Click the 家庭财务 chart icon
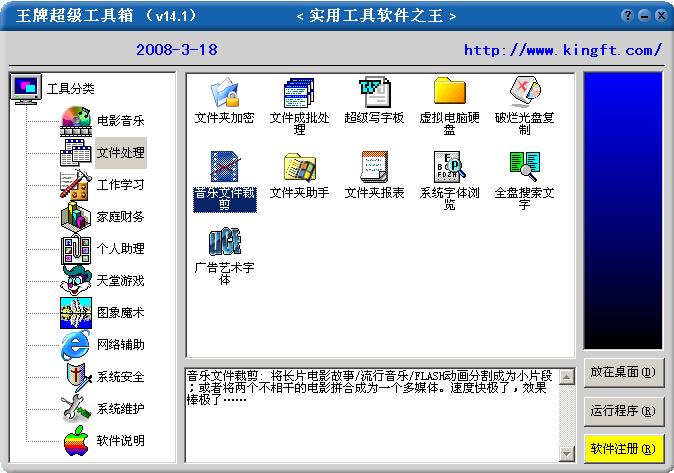This screenshot has width=674, height=473. [76, 217]
